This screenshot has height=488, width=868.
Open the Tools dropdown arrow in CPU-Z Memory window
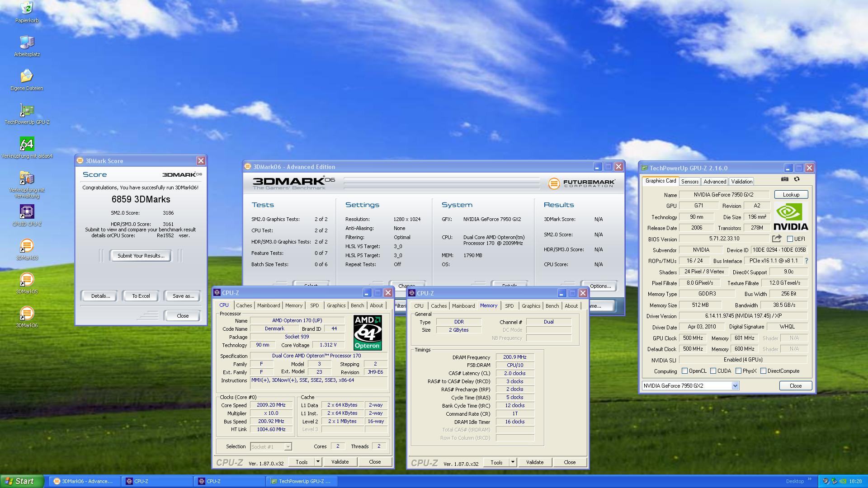click(513, 462)
